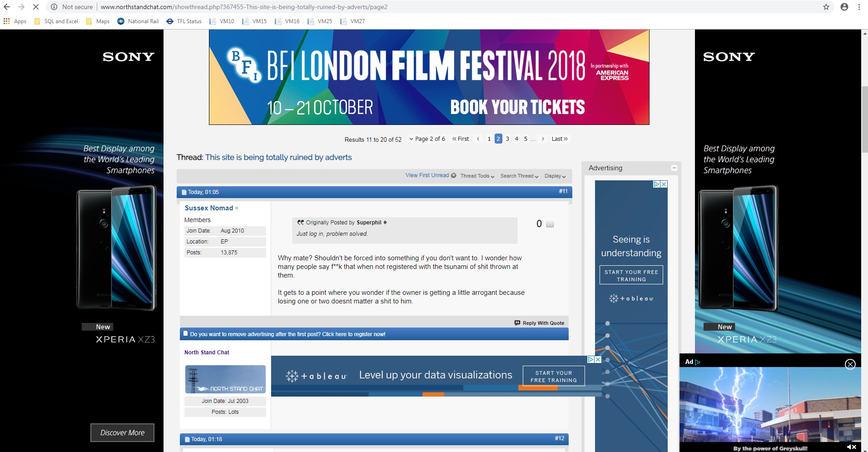Open the Maps bookmark folder
Viewport: 868px width, 452px height.
point(98,21)
